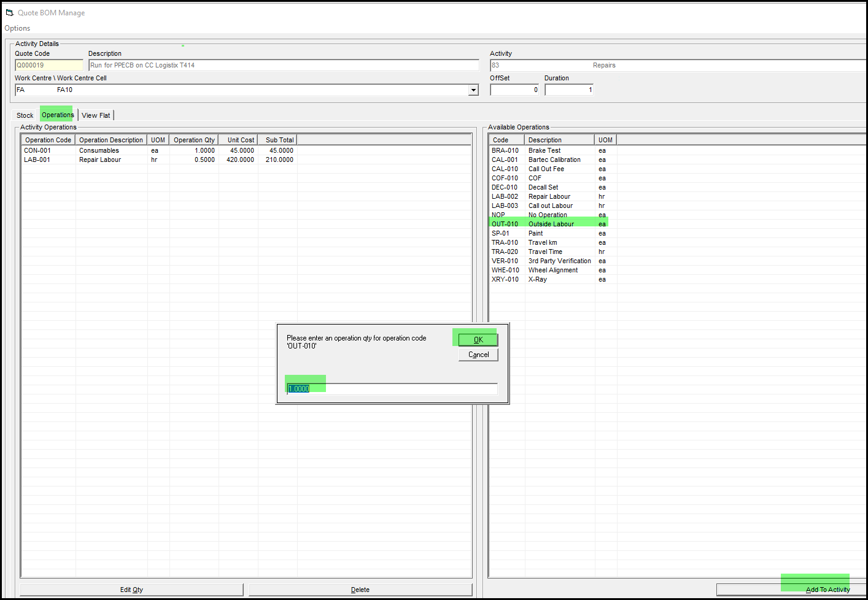Select Brake Test in Available Operations

[x=544, y=150]
